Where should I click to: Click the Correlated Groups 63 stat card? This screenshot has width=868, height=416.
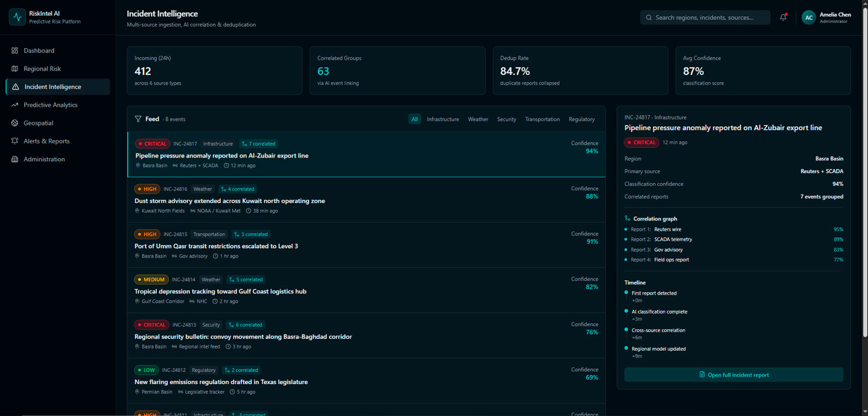coord(398,71)
